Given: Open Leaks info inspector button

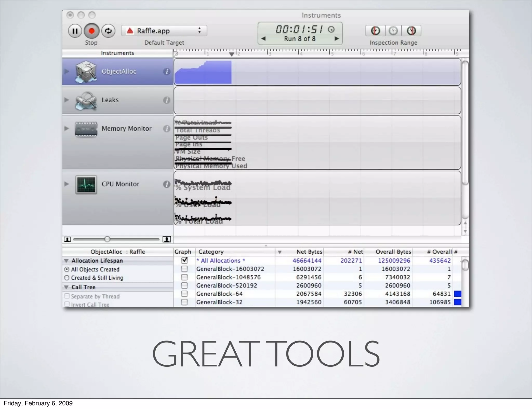Looking at the screenshot, I should point(167,100).
